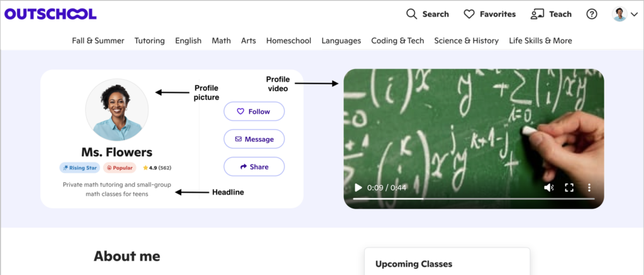Open Search with the magnifier icon

[x=412, y=14]
